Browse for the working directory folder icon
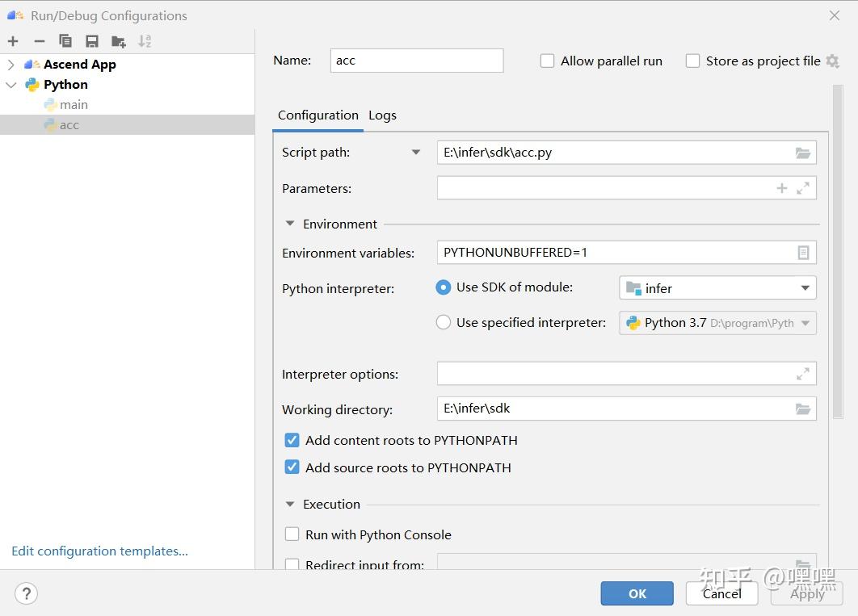The width and height of the screenshot is (858, 616). [x=802, y=409]
